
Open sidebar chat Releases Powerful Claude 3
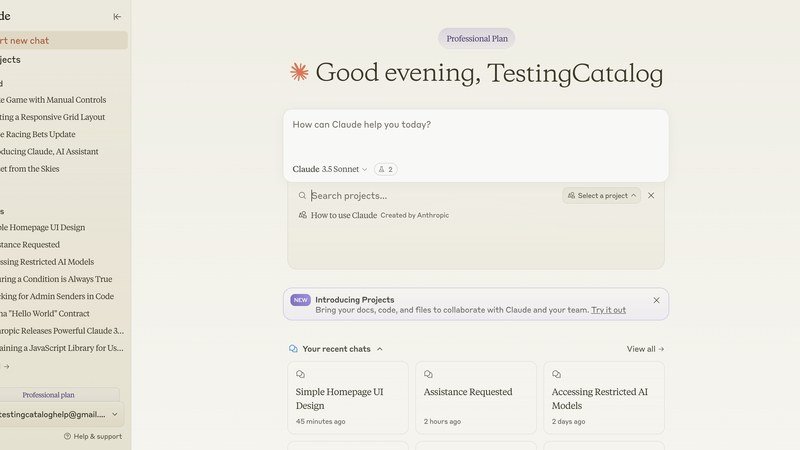(62, 331)
